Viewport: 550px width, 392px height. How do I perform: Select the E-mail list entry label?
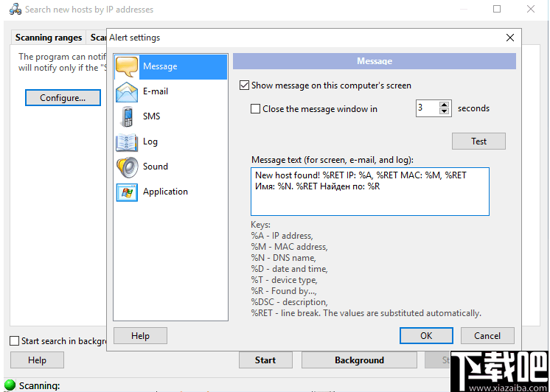[156, 91]
